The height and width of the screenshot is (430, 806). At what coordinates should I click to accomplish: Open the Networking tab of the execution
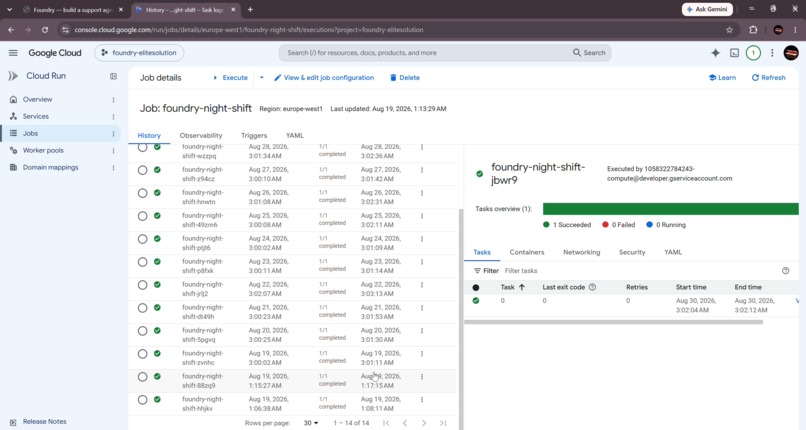[x=581, y=252]
